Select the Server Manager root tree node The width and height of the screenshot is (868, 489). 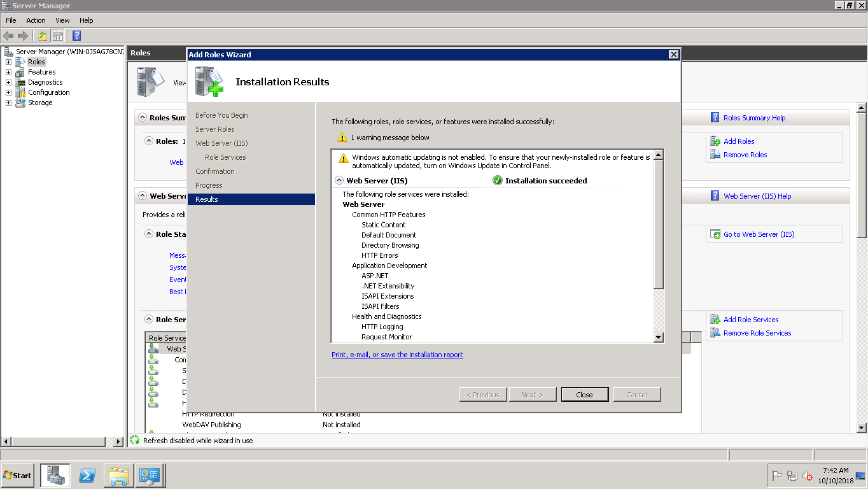(x=69, y=52)
